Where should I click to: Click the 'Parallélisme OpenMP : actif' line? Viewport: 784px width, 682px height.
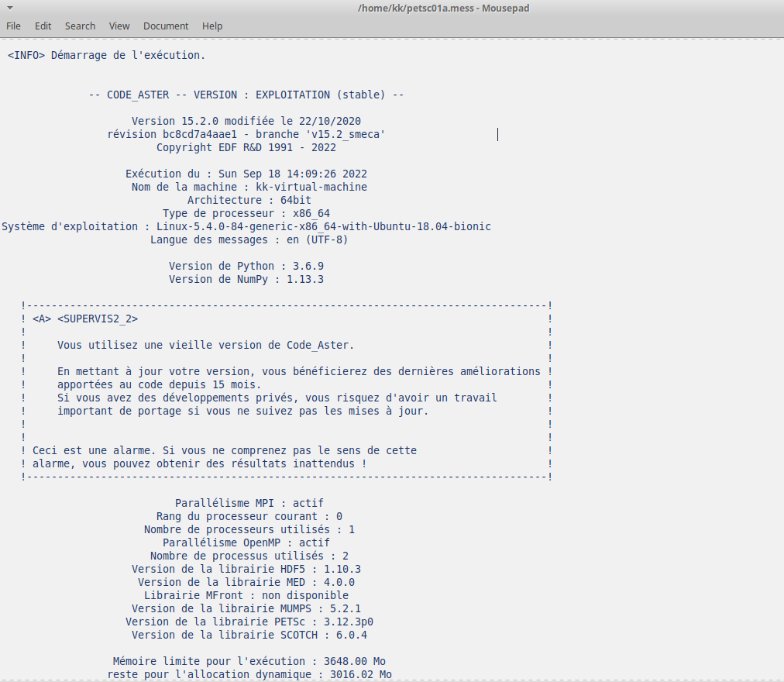coord(246,542)
